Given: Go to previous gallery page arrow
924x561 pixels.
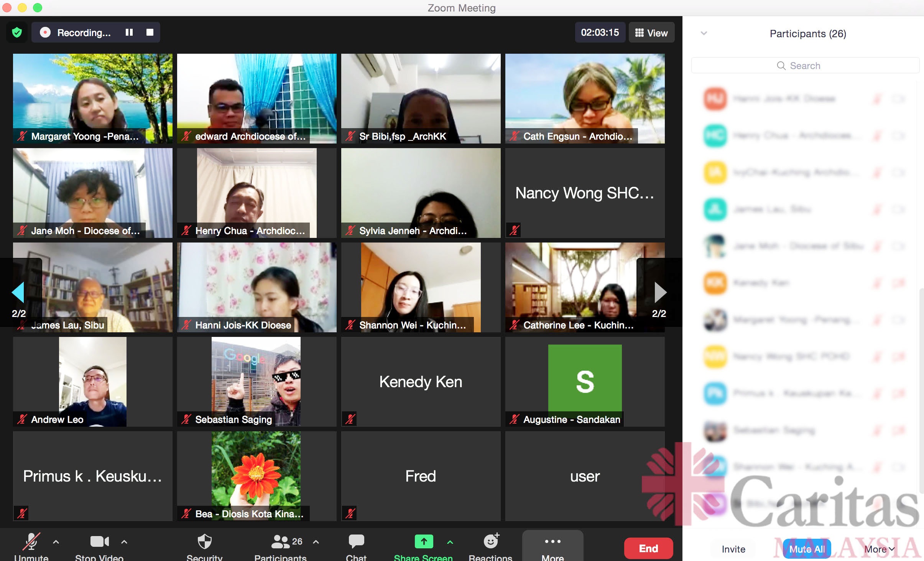Looking at the screenshot, I should [18, 292].
